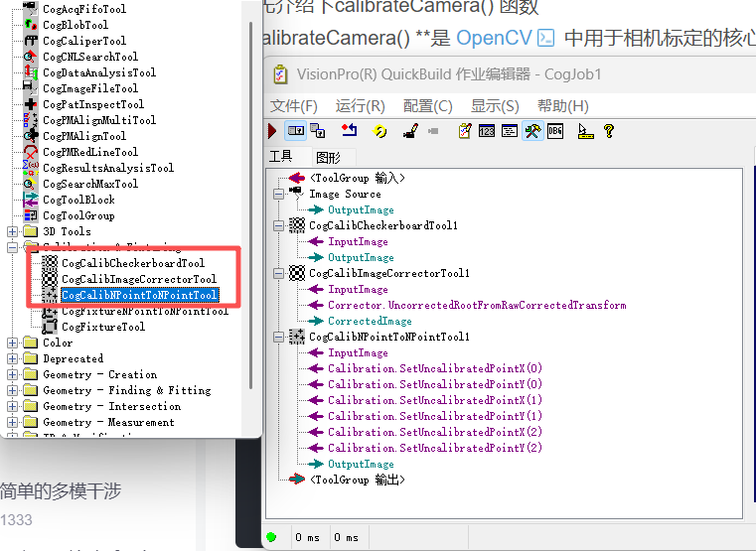Viewport: 756px width, 551px height.
Task: Select CogToolBlock in the tool list
Action: pos(78,200)
